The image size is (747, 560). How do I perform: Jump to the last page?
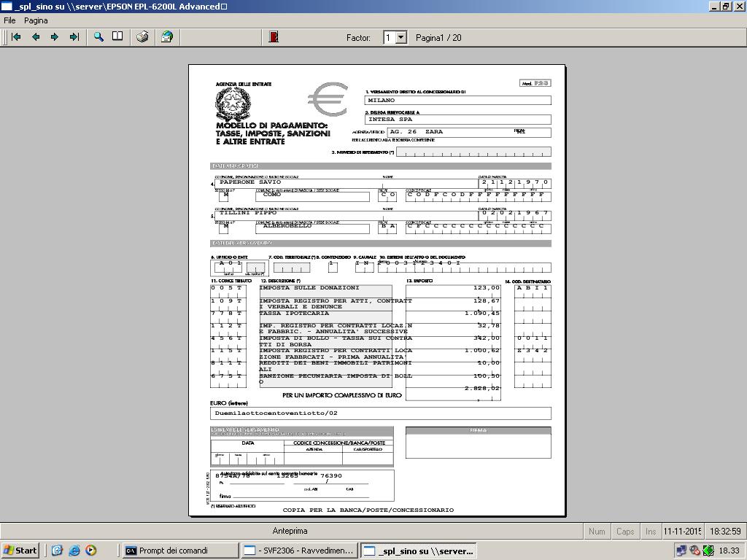pyautogui.click(x=74, y=37)
